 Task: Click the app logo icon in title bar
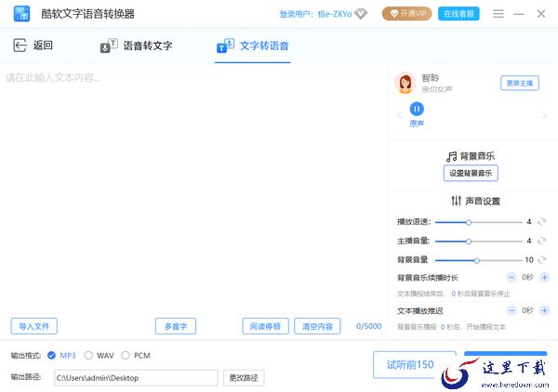[x=21, y=14]
